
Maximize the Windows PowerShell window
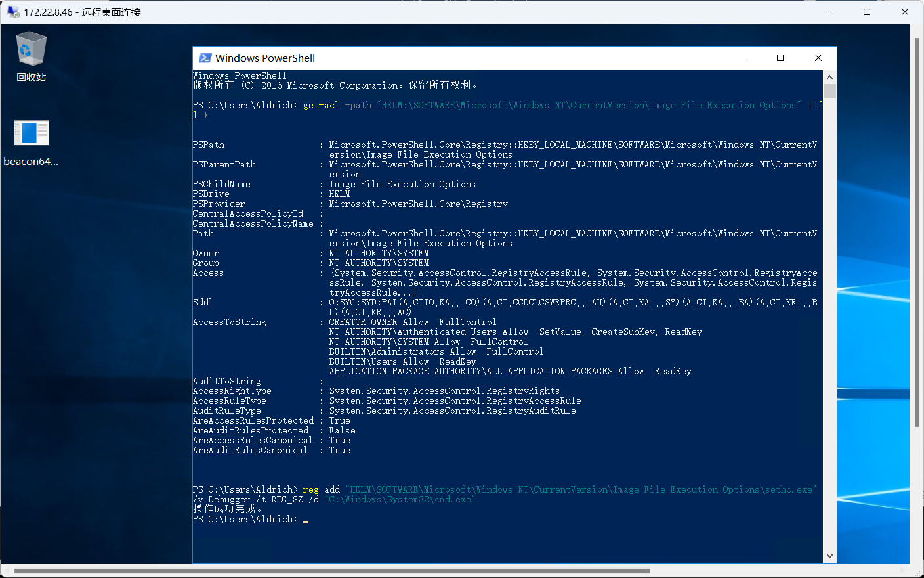tap(780, 58)
